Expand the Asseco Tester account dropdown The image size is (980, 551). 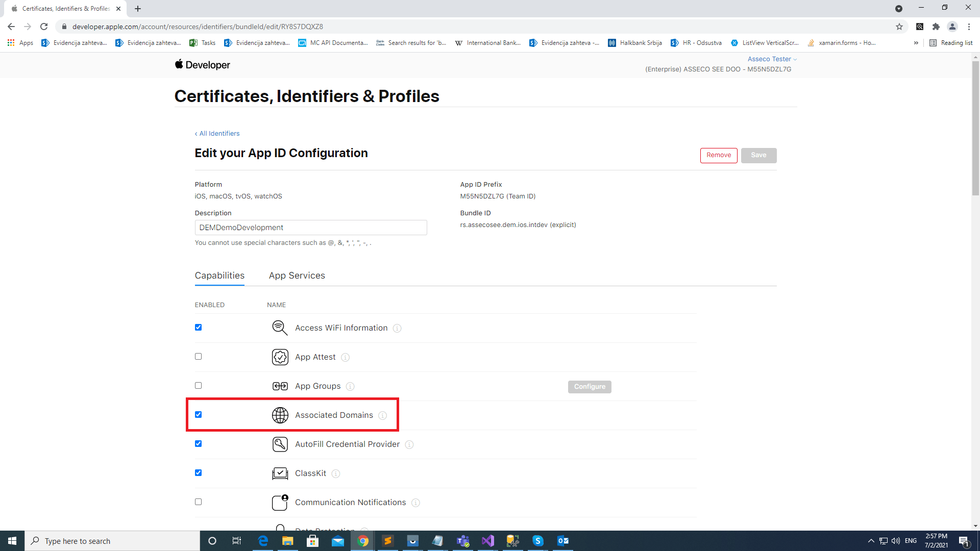772,59
